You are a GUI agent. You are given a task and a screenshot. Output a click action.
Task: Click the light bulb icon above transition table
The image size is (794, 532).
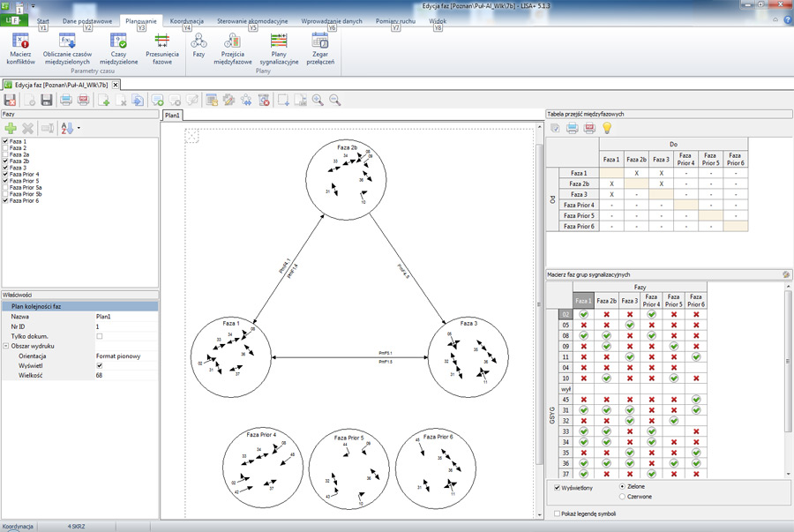(607, 129)
